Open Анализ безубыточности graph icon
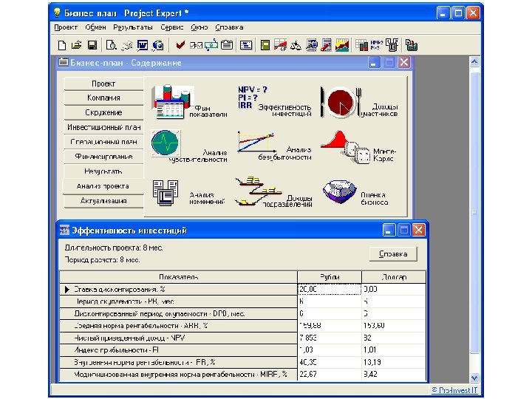This screenshot has width=532, height=399. point(256,142)
